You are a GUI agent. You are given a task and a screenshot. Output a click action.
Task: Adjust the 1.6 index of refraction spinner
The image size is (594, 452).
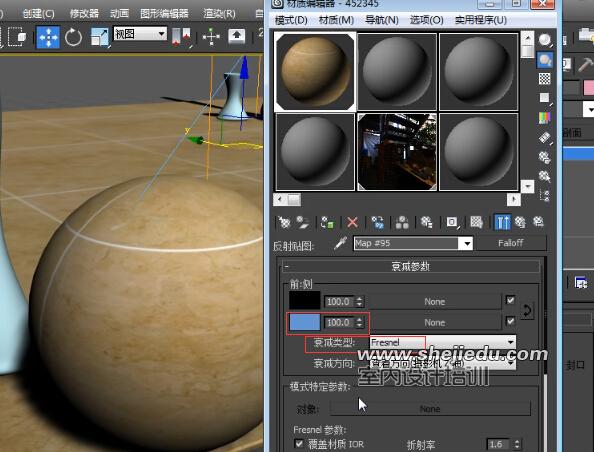(x=517, y=444)
